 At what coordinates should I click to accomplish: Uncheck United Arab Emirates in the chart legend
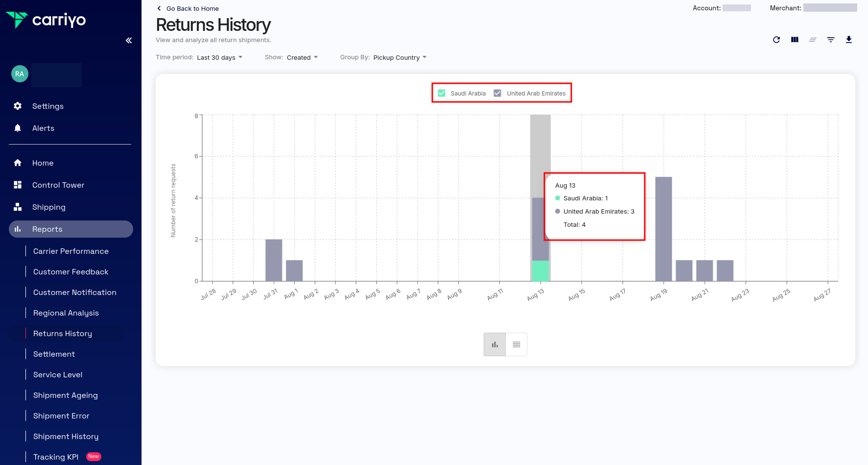pos(497,93)
